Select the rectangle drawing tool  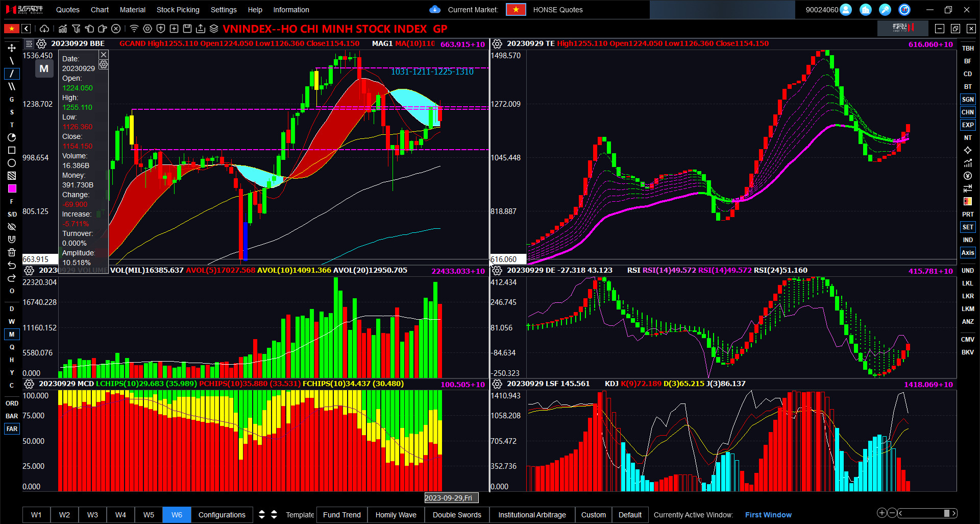point(12,150)
